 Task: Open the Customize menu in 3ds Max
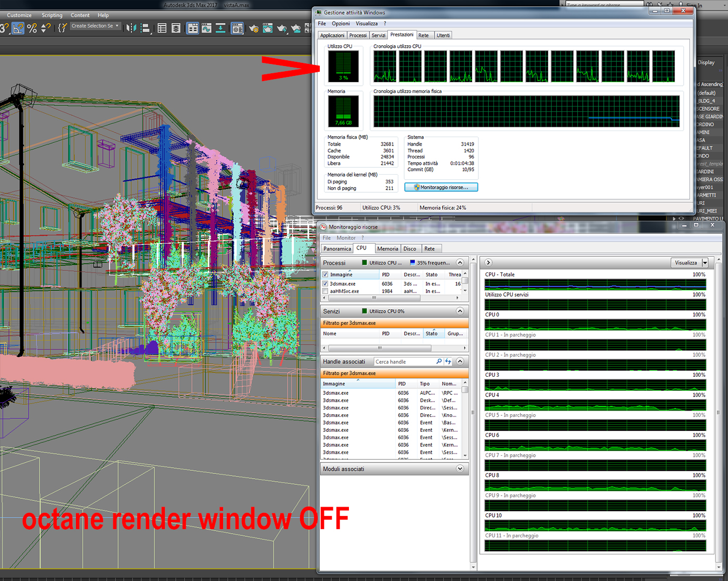tap(19, 15)
